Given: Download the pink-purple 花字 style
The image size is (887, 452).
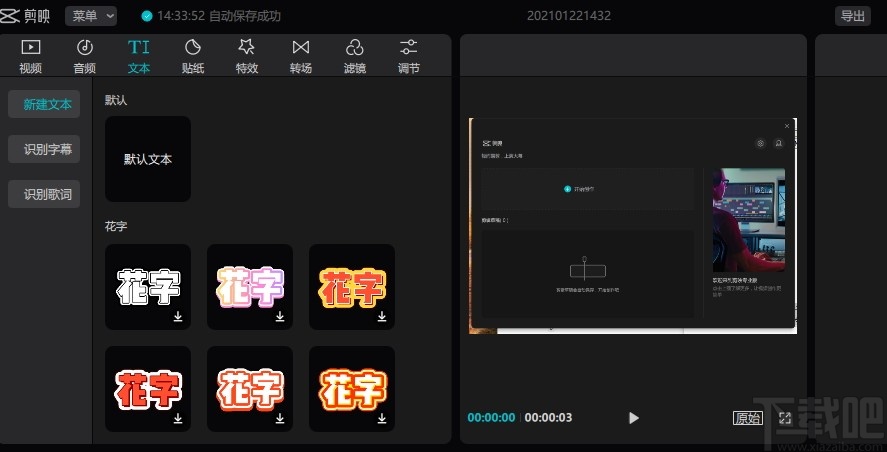Looking at the screenshot, I should 280,316.
